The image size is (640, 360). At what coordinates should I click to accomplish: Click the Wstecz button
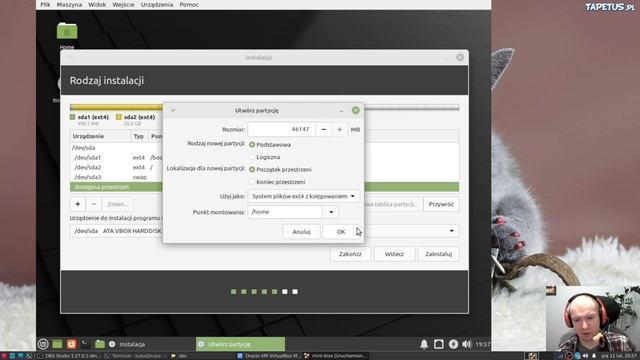(x=394, y=253)
